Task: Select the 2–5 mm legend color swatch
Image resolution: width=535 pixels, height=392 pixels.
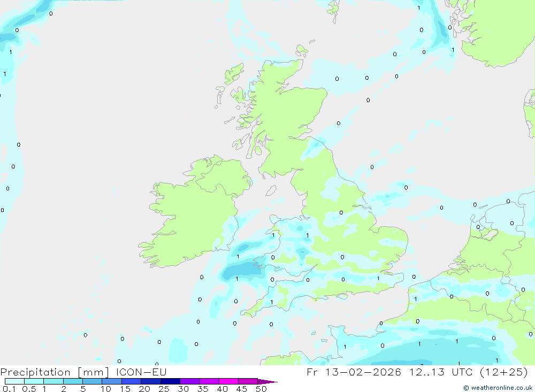Action: tap(73, 381)
